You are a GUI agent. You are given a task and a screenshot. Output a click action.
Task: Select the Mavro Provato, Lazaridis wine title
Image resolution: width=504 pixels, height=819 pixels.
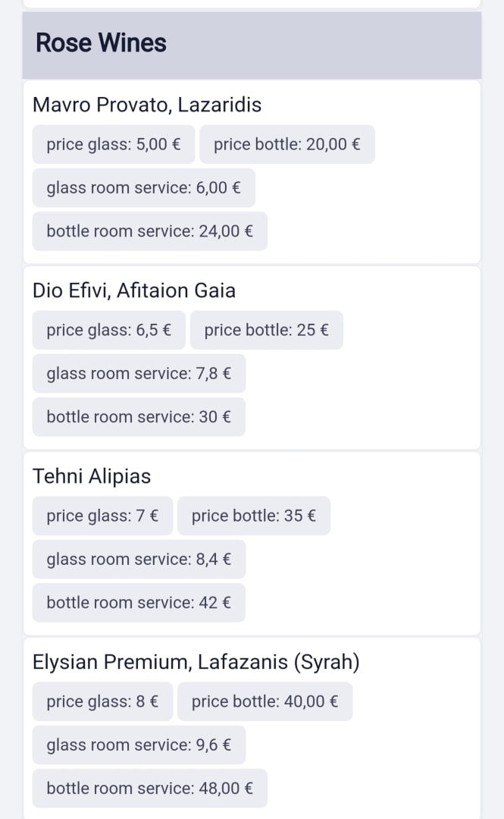pyautogui.click(x=147, y=105)
